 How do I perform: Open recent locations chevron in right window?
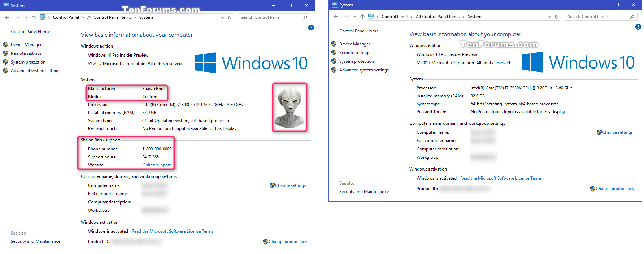(x=355, y=17)
